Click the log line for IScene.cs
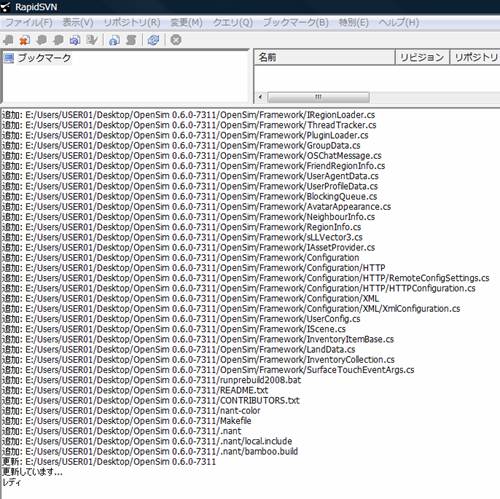The height and width of the screenshot is (499, 500). pos(174,329)
